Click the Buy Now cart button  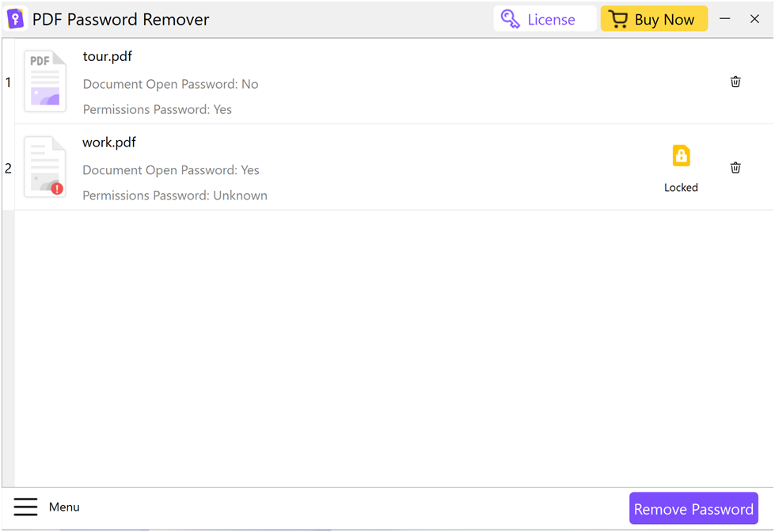coord(653,19)
